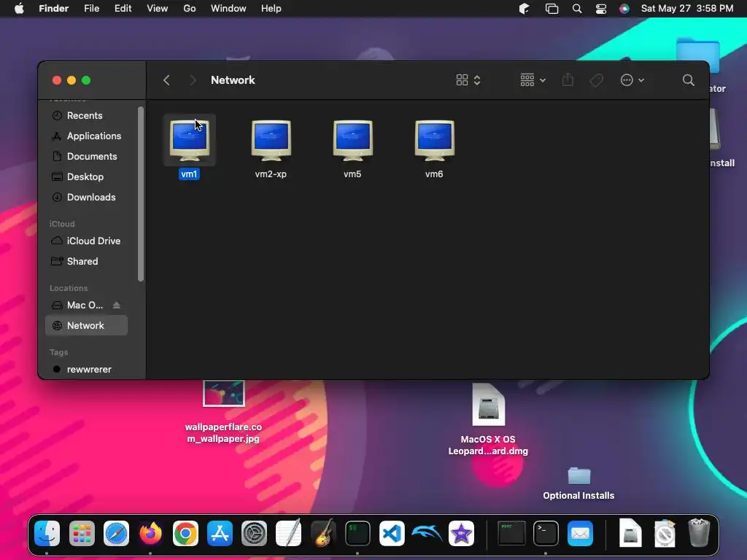Launch Dolphin emulator from the Dock
The width and height of the screenshot is (747, 560).
click(427, 533)
